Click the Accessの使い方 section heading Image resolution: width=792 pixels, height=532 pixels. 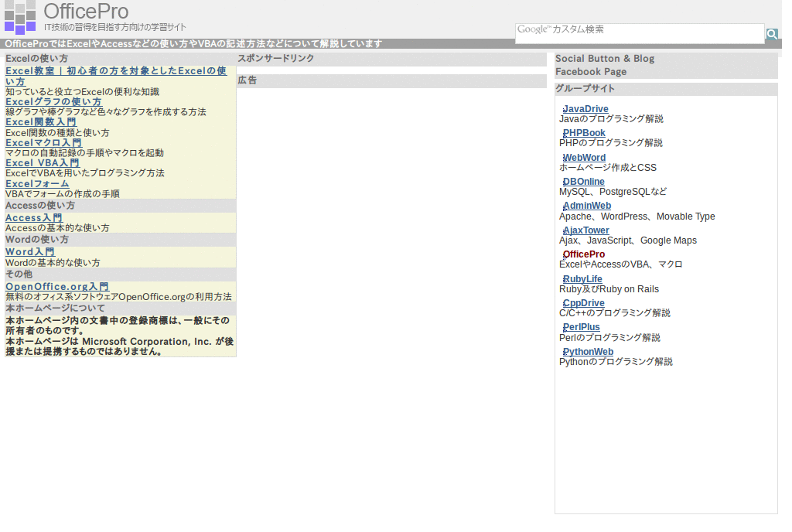(40, 206)
